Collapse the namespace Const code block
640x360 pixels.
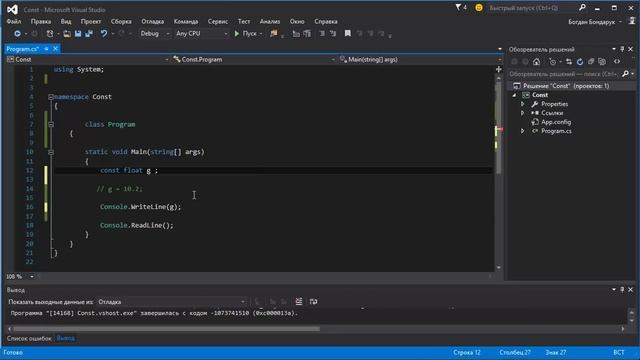tap(51, 97)
